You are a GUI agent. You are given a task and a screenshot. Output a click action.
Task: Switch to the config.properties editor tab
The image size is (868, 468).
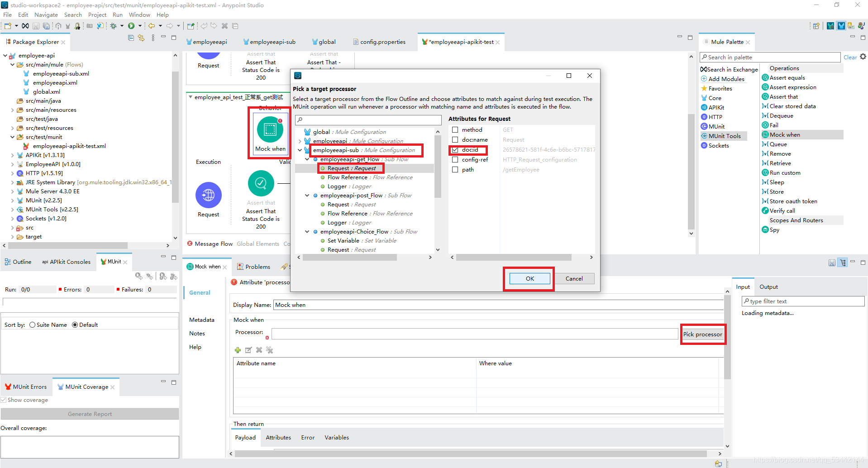(x=379, y=42)
